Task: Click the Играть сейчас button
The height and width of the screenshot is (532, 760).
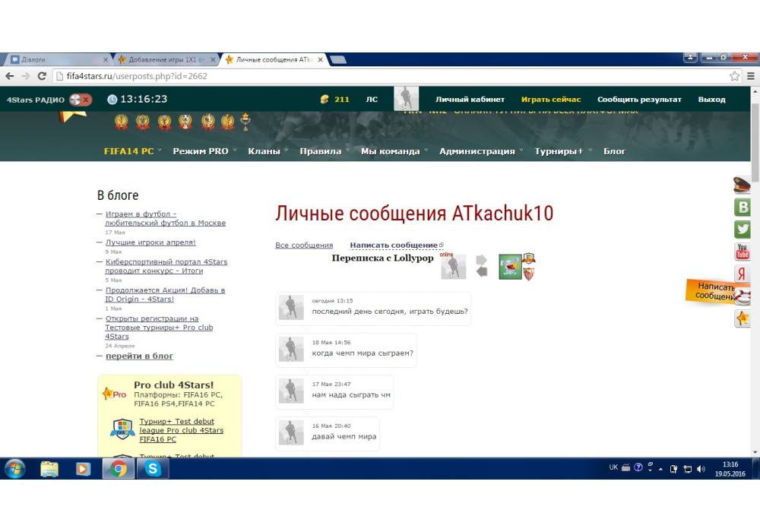Action: coord(550,100)
